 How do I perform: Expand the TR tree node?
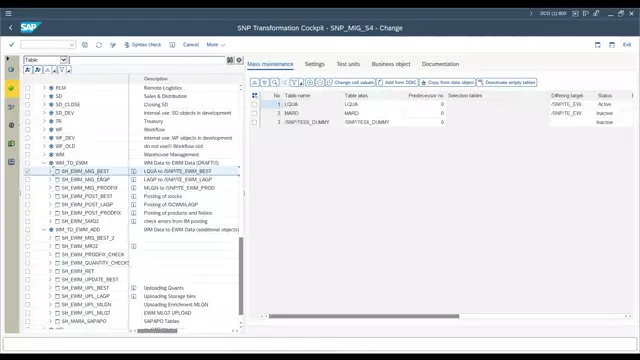[44, 121]
